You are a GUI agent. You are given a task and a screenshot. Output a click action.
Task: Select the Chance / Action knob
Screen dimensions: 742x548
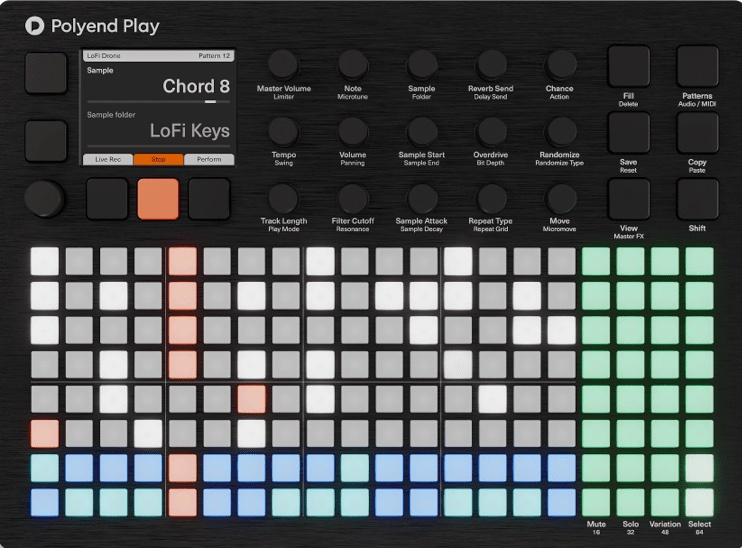click(x=560, y=65)
